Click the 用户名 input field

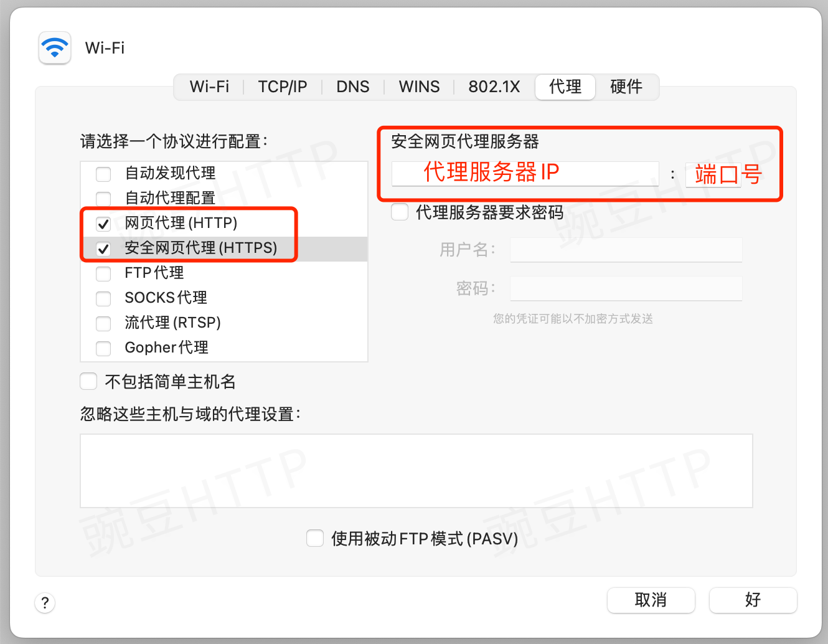pyautogui.click(x=626, y=250)
